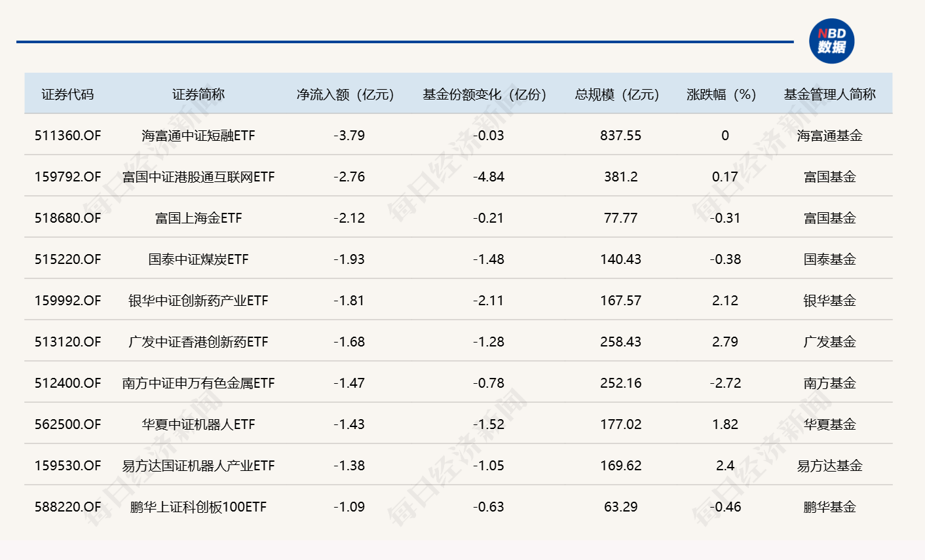The height and width of the screenshot is (560, 925).
Task: Select the fund name 鹏华上证科创板100ETF
Action: click(x=198, y=507)
